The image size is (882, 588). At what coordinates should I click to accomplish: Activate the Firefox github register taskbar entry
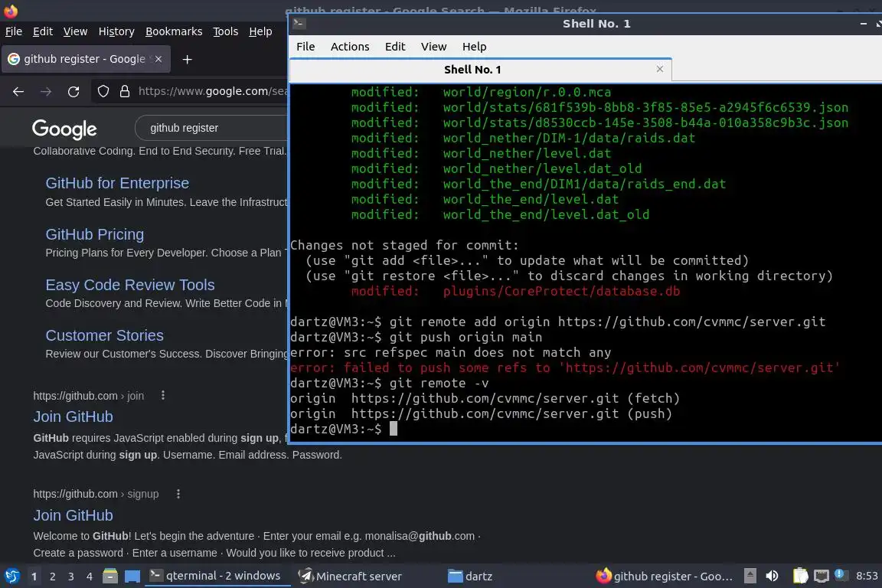665,576
